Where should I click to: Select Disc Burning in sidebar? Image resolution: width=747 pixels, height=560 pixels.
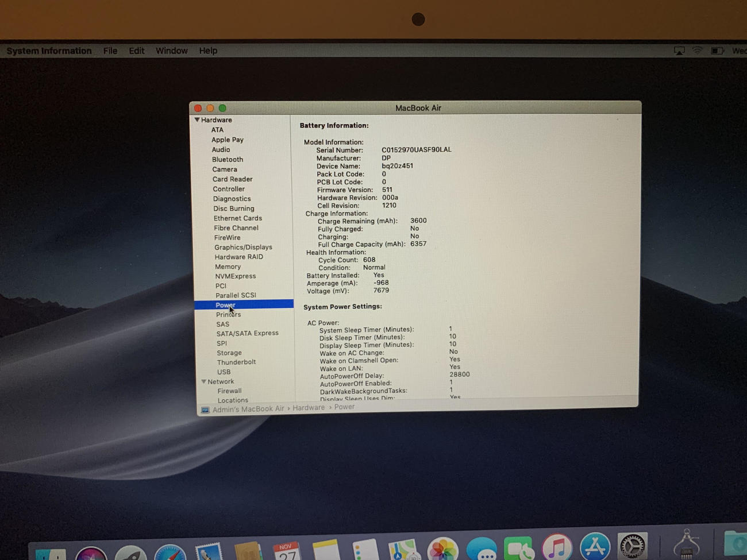234,208
